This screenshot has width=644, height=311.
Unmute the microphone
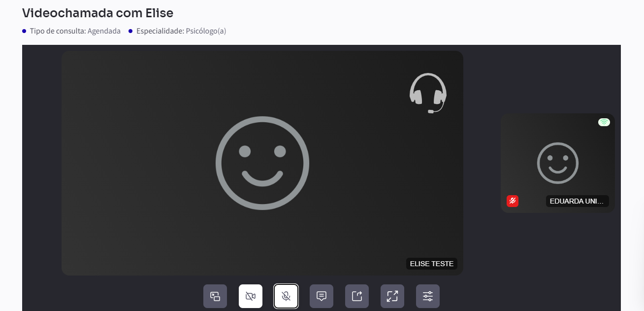tap(286, 296)
